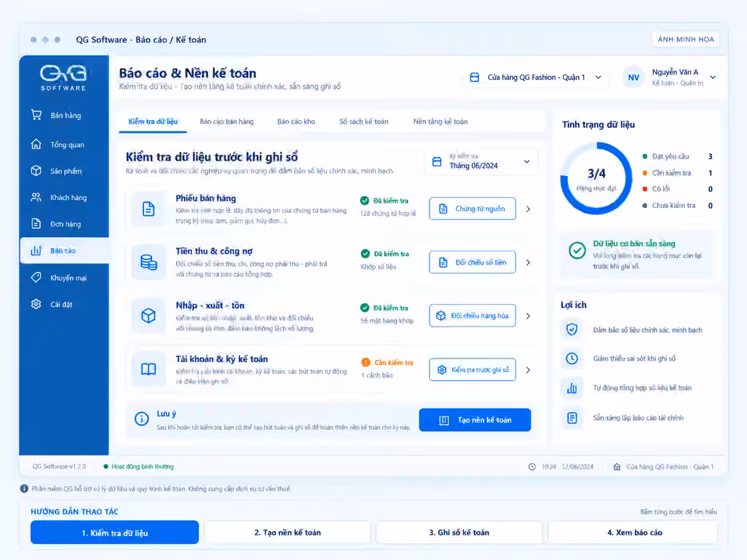Click the Đối chiếu số tiền button

(473, 262)
